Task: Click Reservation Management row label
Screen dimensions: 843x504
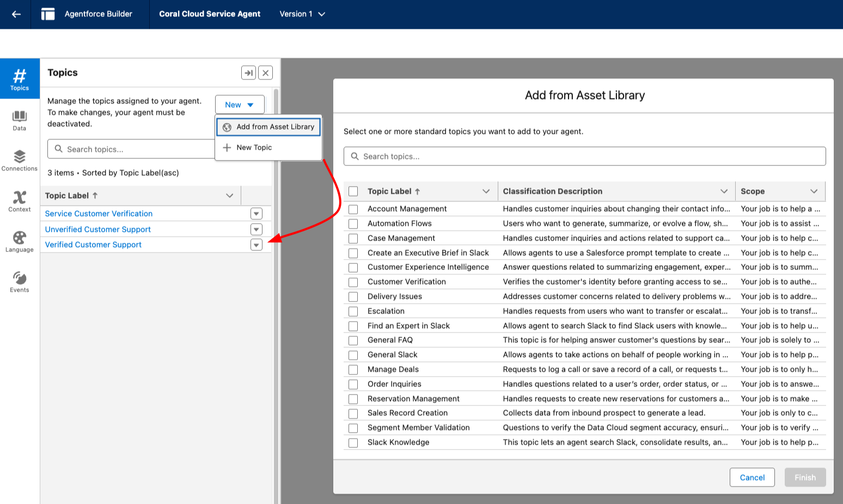Action: (x=413, y=398)
